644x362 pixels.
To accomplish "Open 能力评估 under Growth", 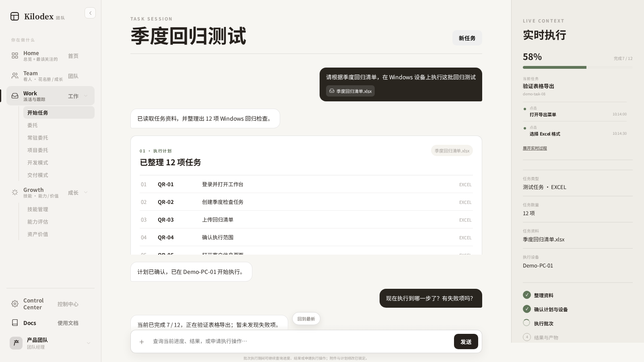I will (59, 222).
